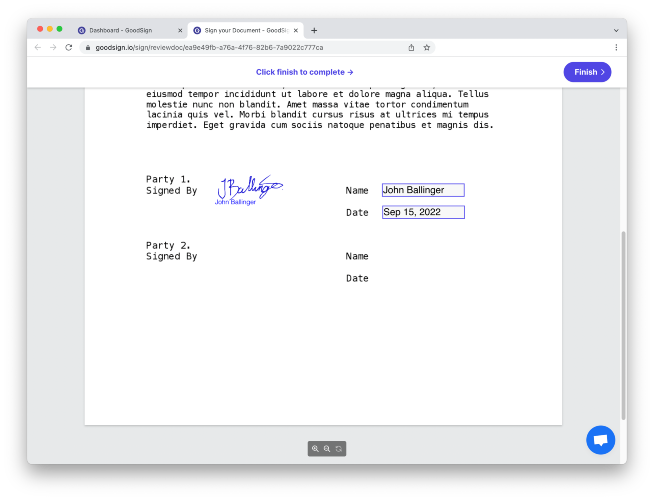Zoom out of the document
Image resolution: width=654 pixels, height=500 pixels.
[x=327, y=449]
